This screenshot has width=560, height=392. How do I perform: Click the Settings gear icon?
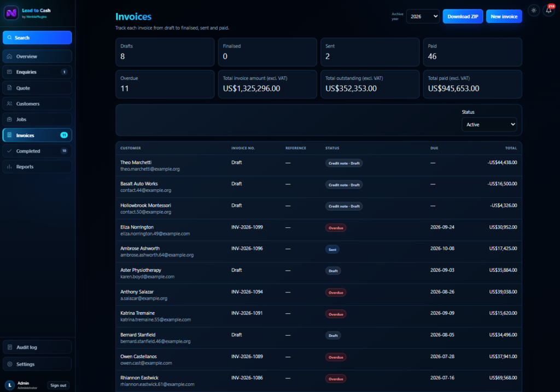(10, 364)
